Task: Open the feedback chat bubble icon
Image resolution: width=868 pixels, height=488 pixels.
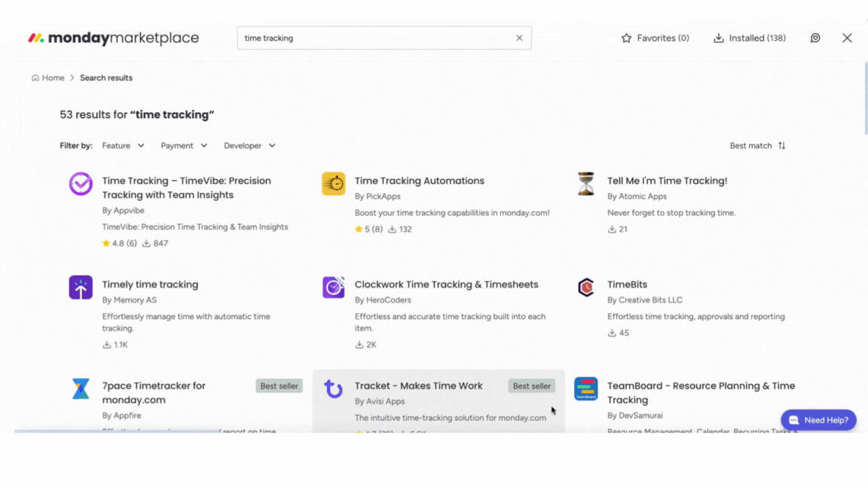Action: coord(815,38)
